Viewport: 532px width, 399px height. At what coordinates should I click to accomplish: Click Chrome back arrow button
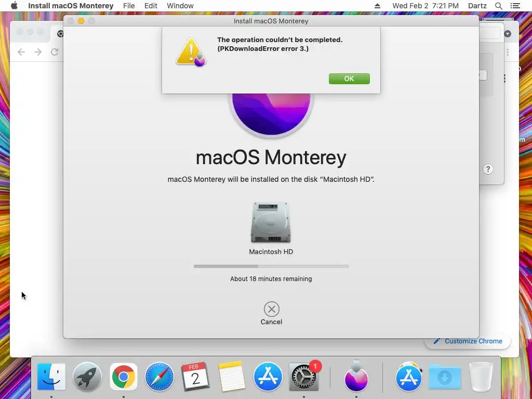[21, 52]
